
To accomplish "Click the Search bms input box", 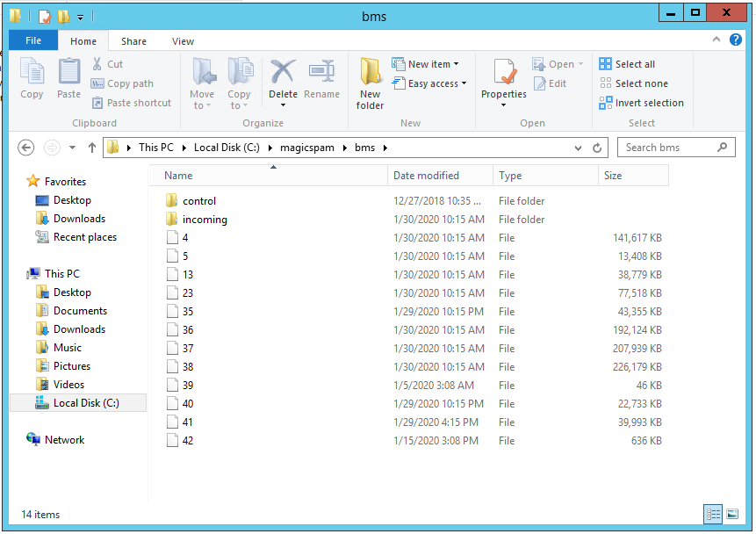I will [669, 148].
